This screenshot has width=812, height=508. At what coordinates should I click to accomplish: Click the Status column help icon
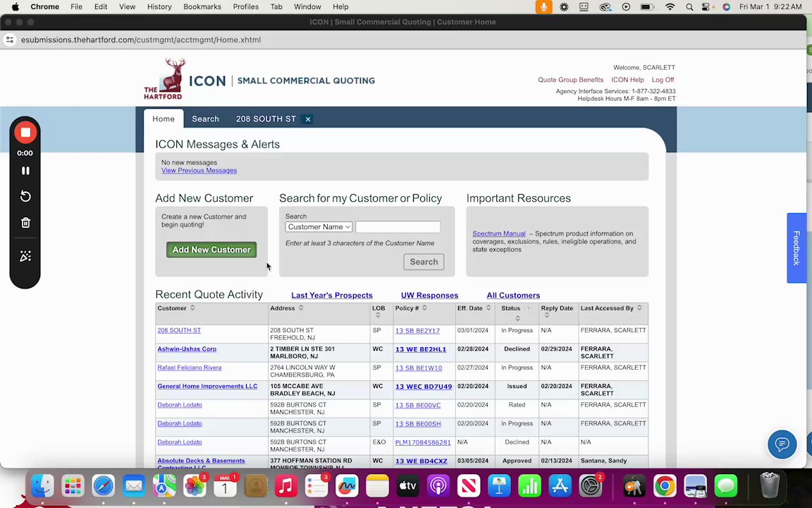[528, 309]
